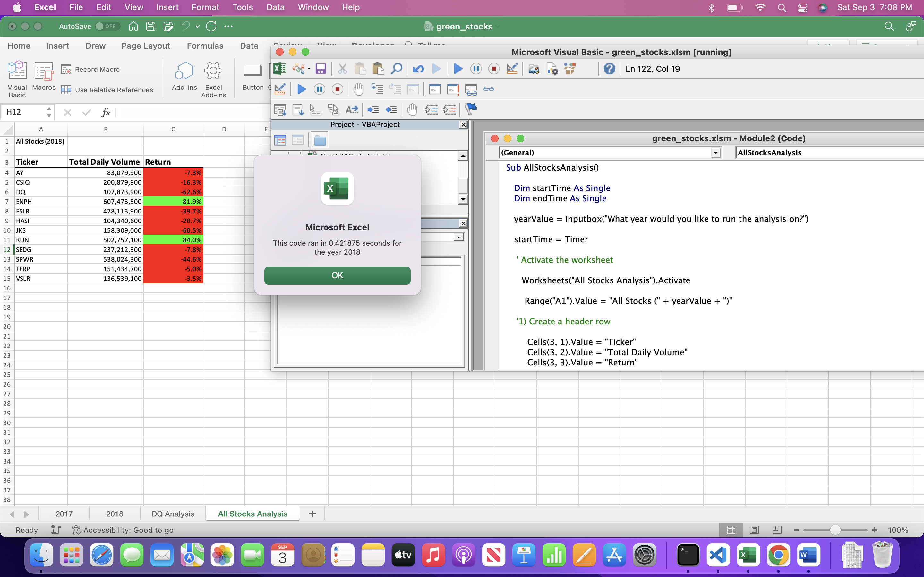Dismiss the timer dialog with OK
Image resolution: width=924 pixels, height=577 pixels.
coord(337,275)
